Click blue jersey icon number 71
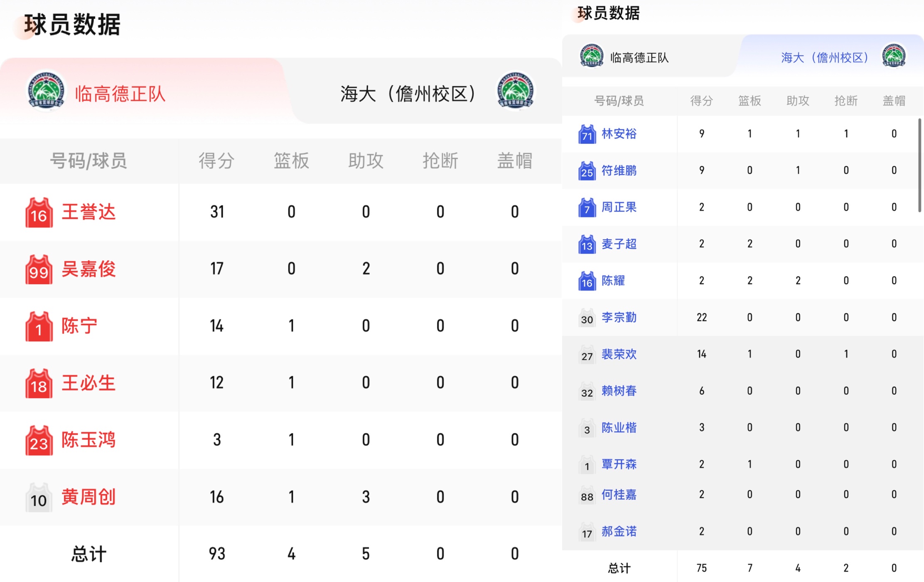Screen dimensions: 924x582 587,134
